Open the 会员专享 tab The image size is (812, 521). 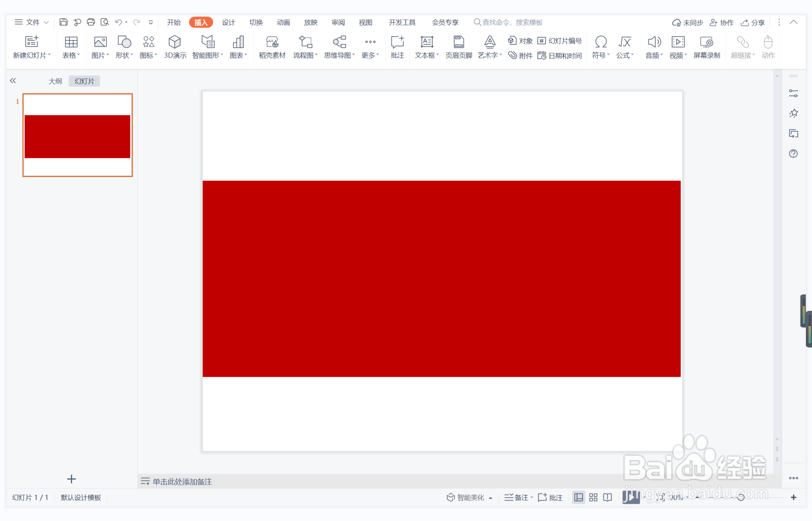[445, 22]
